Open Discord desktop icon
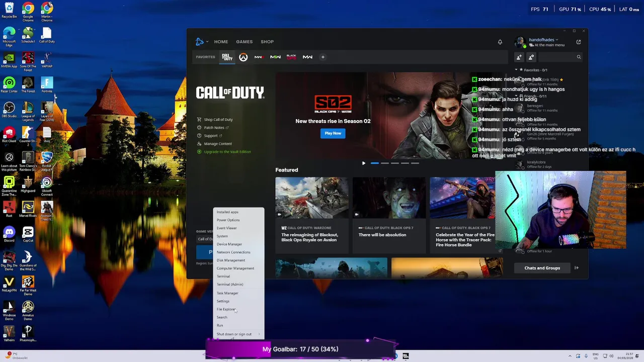This screenshot has width=644, height=362. 9,234
